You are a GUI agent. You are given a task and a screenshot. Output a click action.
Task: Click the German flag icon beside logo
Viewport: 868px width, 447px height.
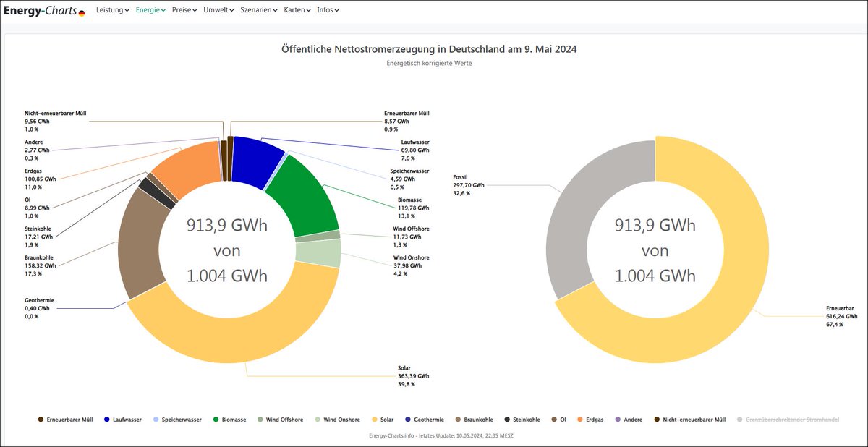pos(82,13)
